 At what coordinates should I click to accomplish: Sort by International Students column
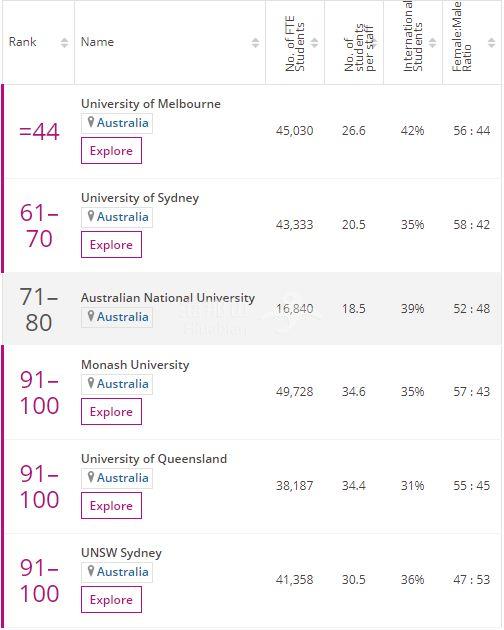point(432,43)
